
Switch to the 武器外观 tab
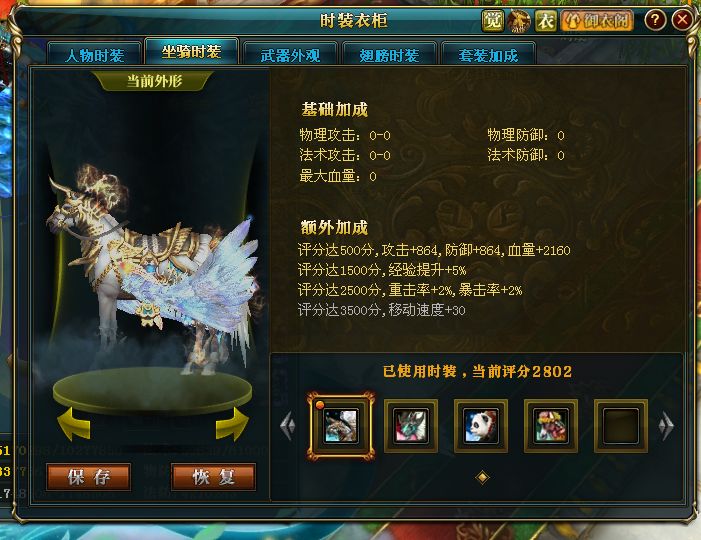pyautogui.click(x=290, y=55)
